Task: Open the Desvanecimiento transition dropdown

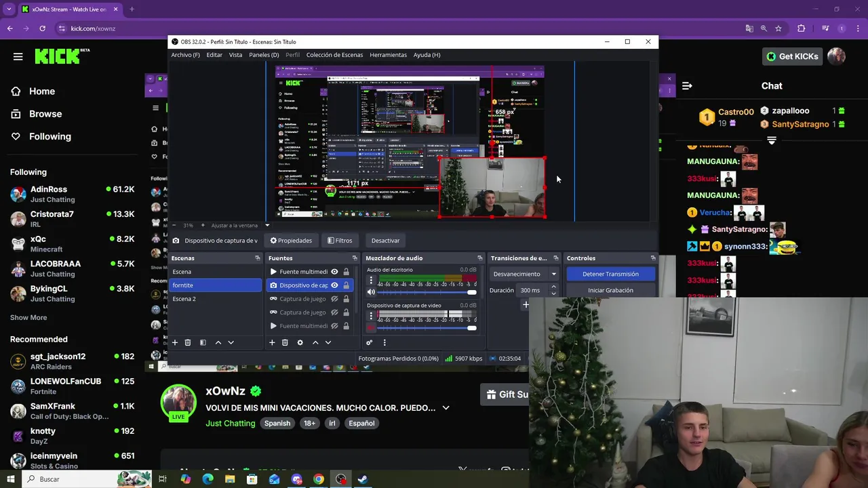Action: coord(524,274)
